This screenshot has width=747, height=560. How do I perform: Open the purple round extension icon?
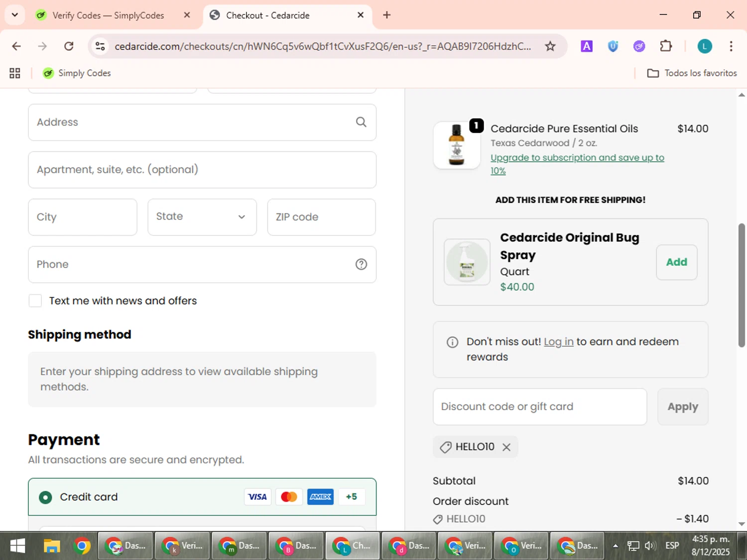pyautogui.click(x=639, y=46)
